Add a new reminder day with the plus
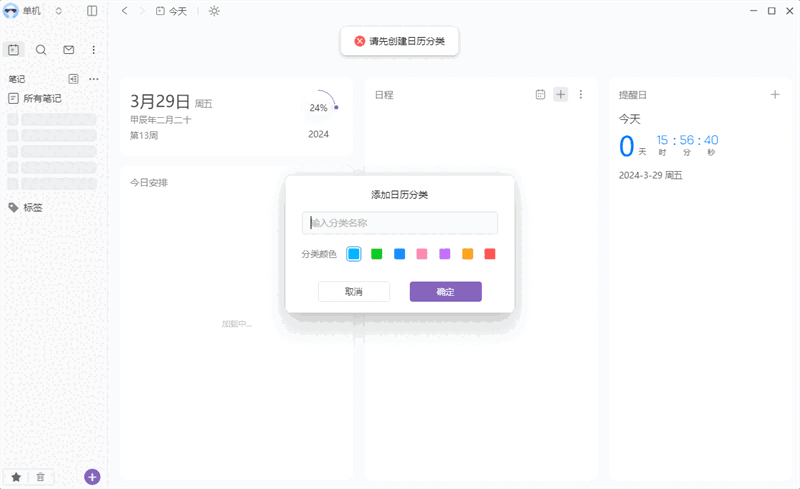Screen dimensions: 800x489 [775, 94]
